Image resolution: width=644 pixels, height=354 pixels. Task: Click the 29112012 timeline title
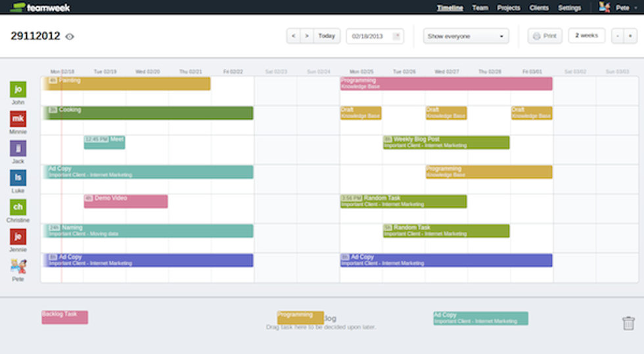tap(35, 36)
